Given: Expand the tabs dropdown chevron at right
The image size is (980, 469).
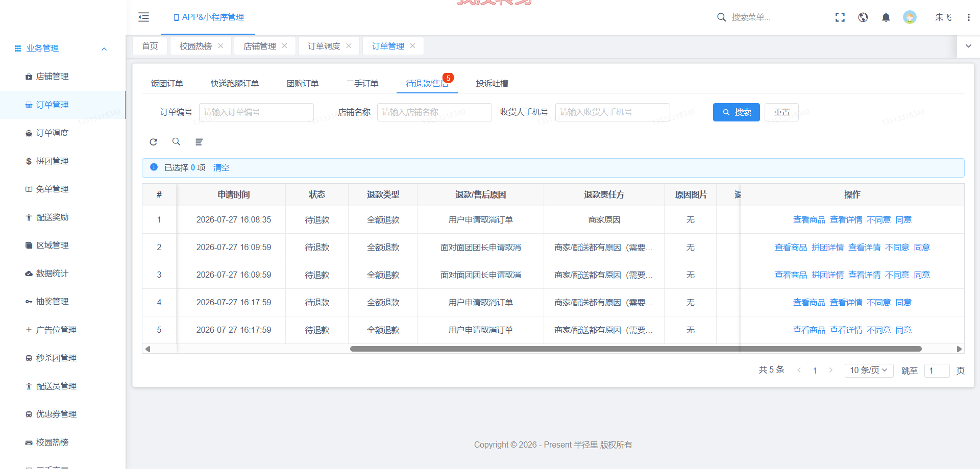Looking at the screenshot, I should (x=968, y=46).
